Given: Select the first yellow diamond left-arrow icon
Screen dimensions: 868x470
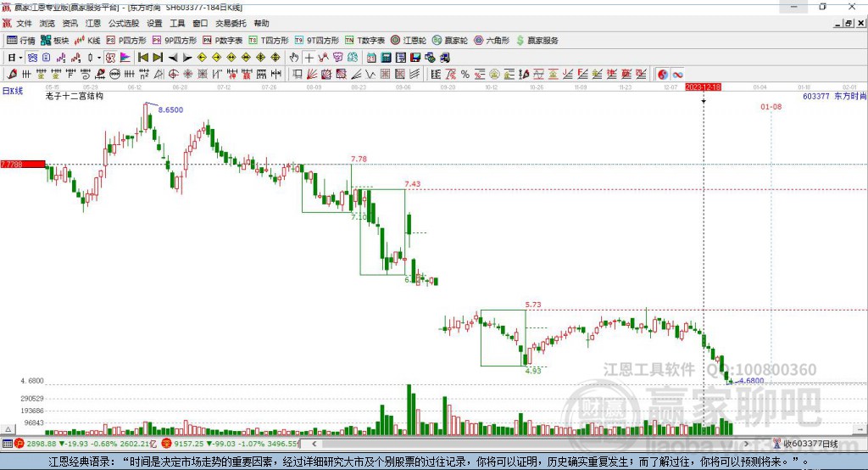Looking at the screenshot, I should [x=202, y=58].
